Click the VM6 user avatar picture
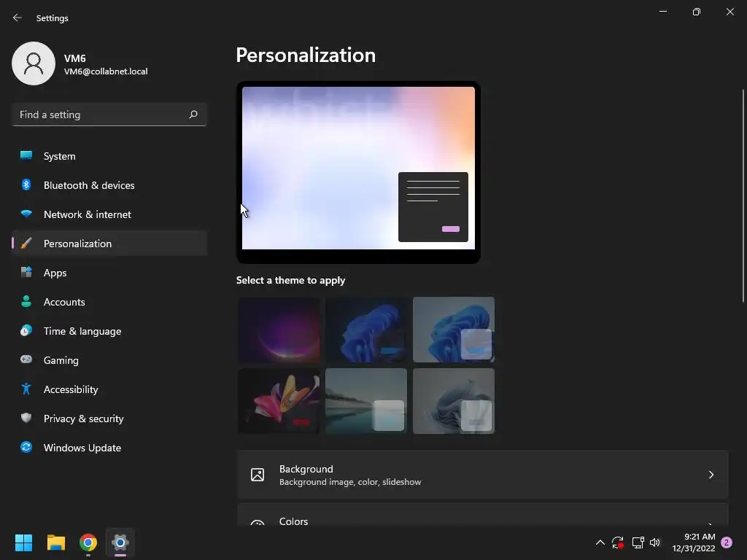This screenshot has width=747, height=560. coord(34,63)
